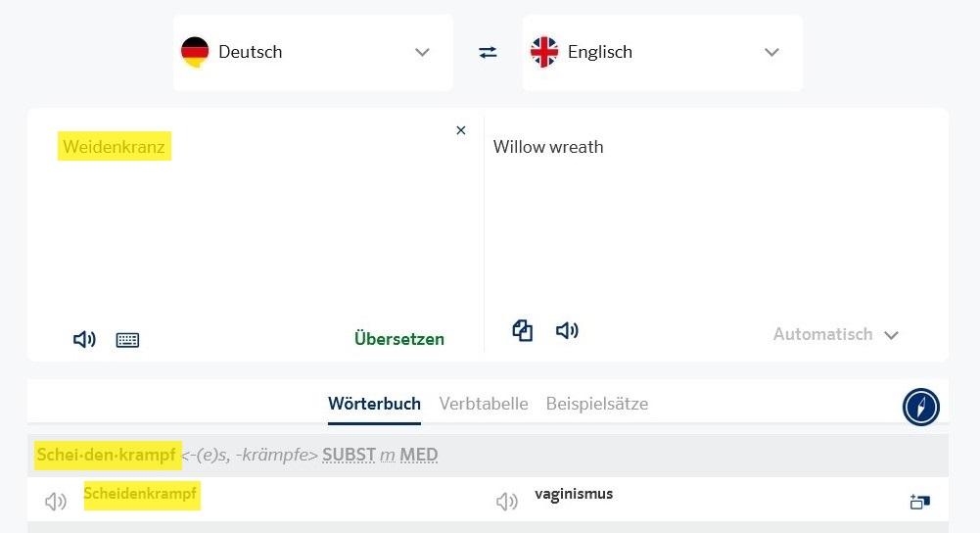980x533 pixels.
Task: Switch to the Beispielsätze tab
Action: tap(597, 404)
